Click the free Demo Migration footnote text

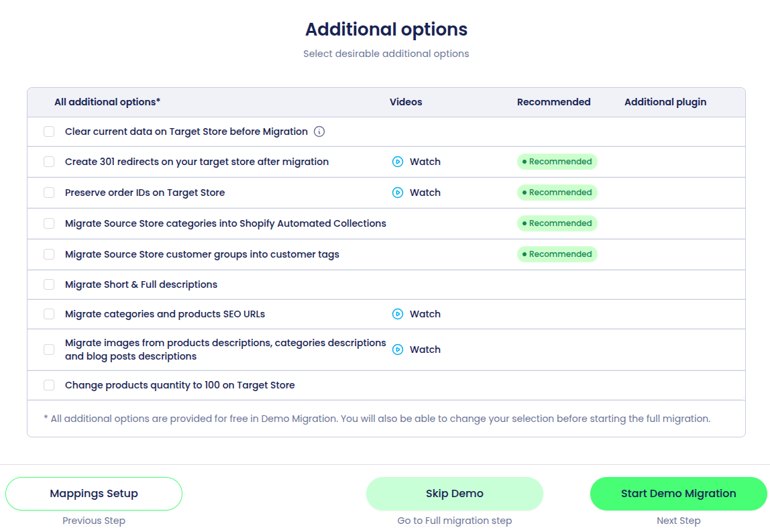click(x=377, y=419)
